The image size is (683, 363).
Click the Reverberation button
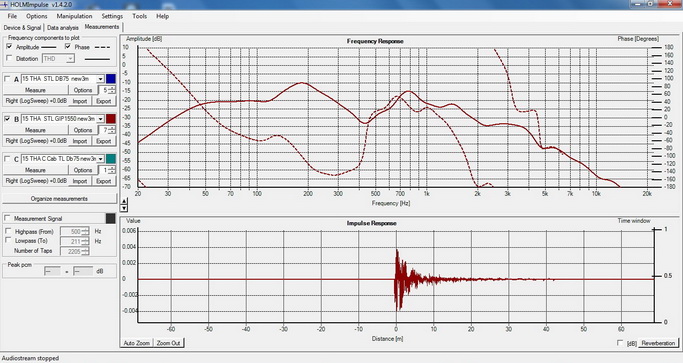click(x=658, y=343)
